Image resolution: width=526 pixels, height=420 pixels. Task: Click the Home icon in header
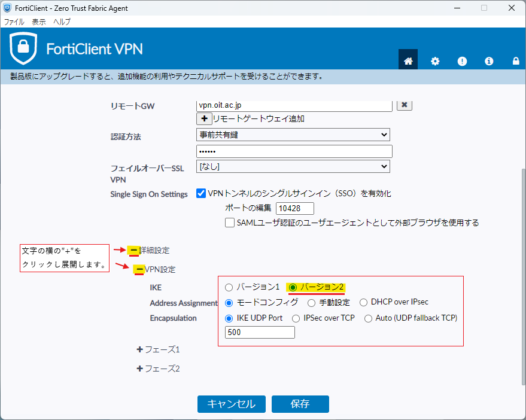pos(408,61)
